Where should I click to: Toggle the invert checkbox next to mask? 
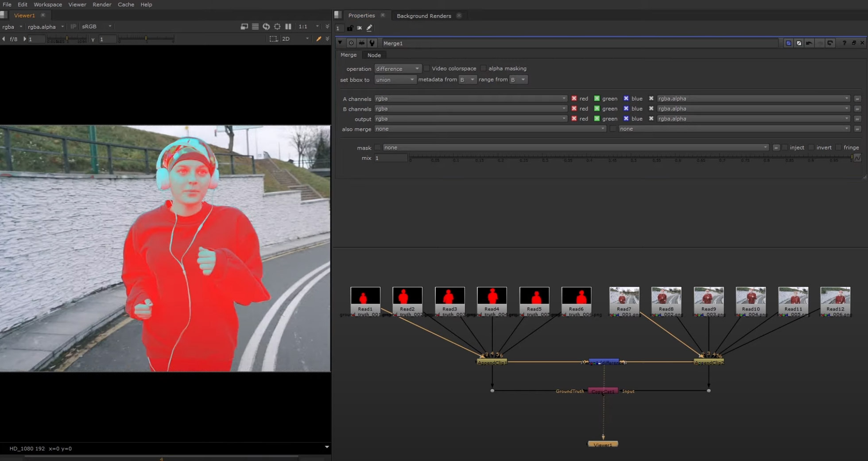[x=811, y=147]
